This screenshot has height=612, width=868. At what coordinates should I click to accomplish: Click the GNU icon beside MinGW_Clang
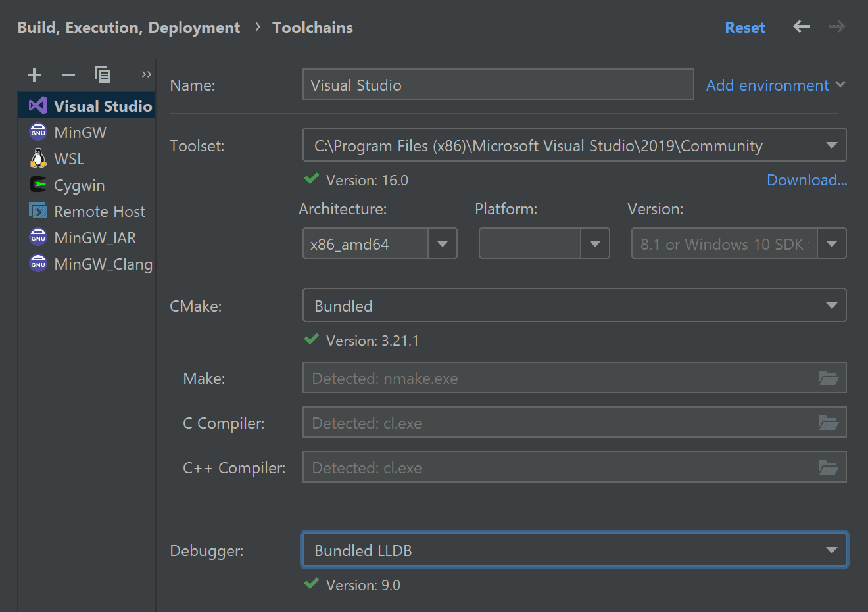click(x=38, y=264)
